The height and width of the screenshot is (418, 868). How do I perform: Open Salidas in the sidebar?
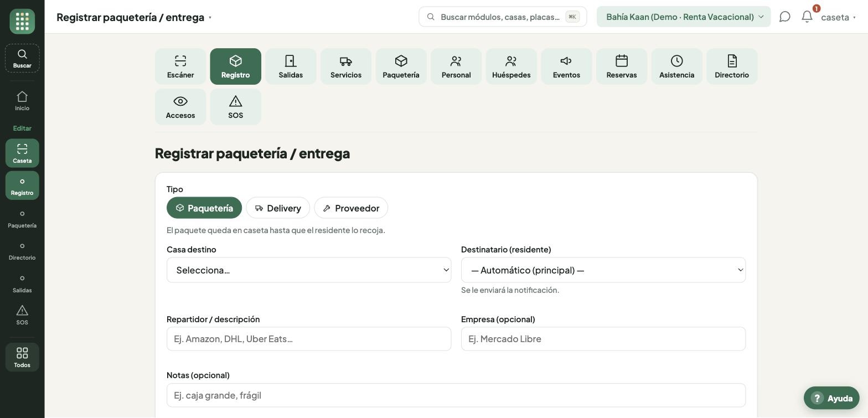coord(22,283)
